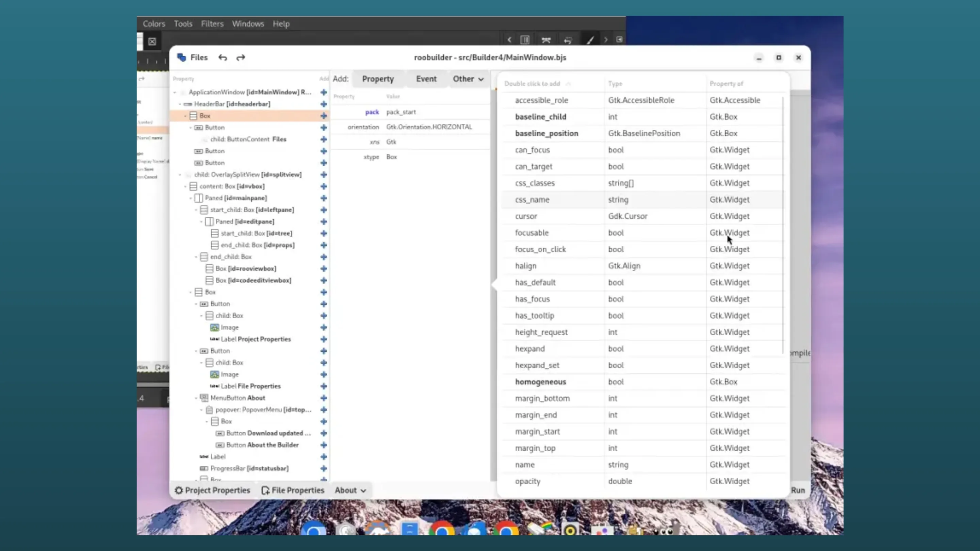The width and height of the screenshot is (980, 551).
Task: Click Project Properties button at bottom
Action: [x=212, y=490]
